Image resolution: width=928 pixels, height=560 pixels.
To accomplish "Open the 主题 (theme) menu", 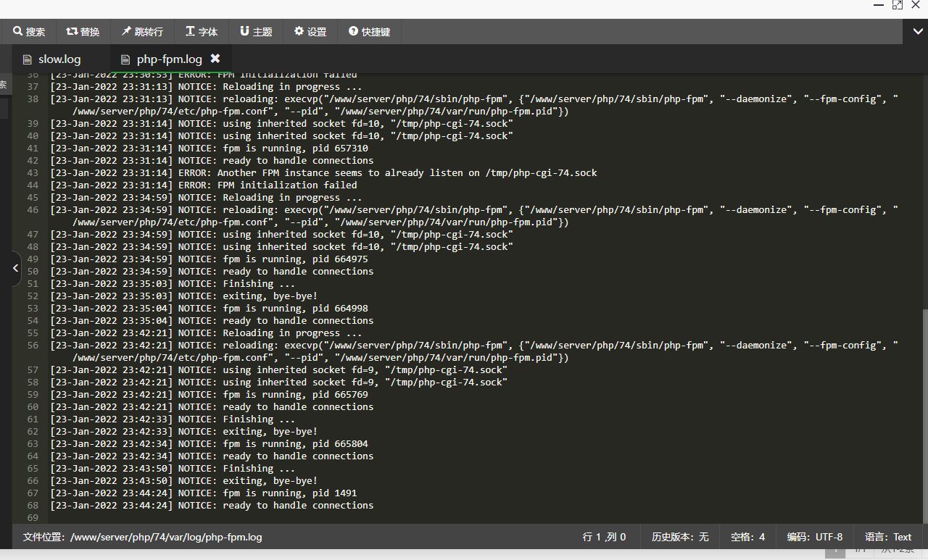I will pyautogui.click(x=256, y=32).
